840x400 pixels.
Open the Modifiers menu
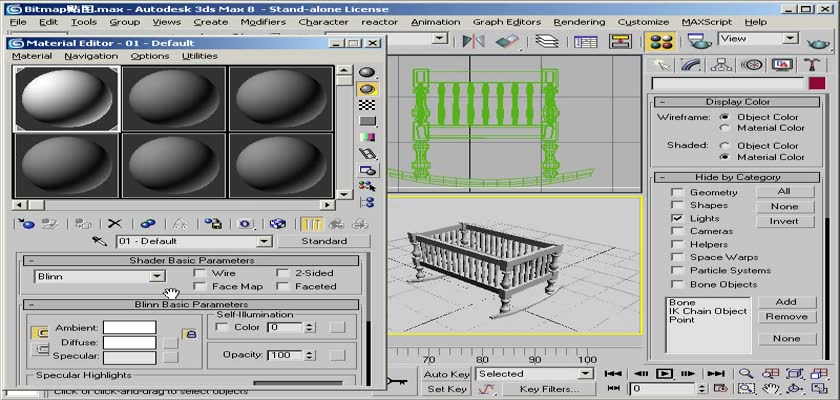(x=263, y=22)
